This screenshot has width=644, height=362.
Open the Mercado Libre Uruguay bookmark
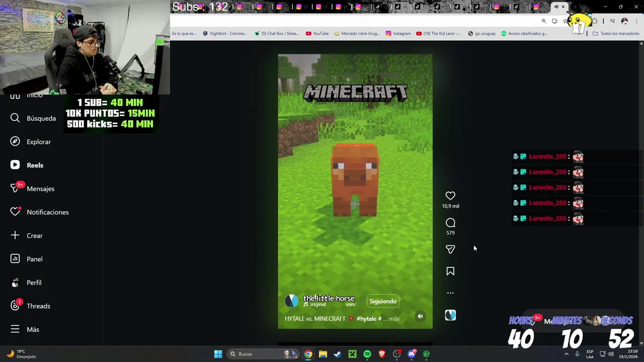357,34
